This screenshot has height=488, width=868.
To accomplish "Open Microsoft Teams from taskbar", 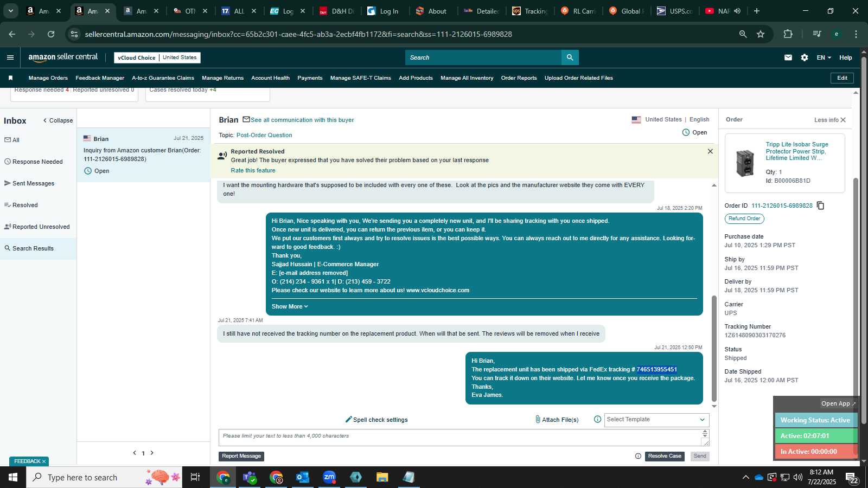I will point(250,477).
